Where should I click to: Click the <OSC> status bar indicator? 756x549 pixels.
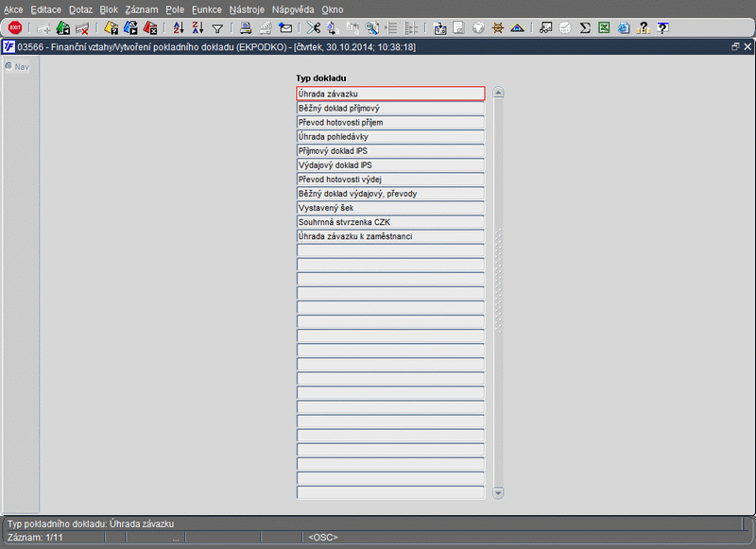323,538
